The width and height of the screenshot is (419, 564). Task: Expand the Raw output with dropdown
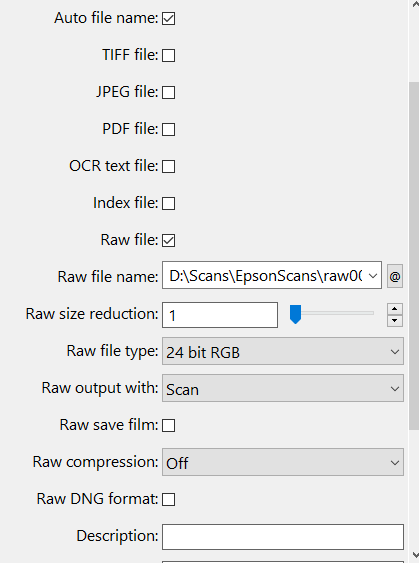283,388
